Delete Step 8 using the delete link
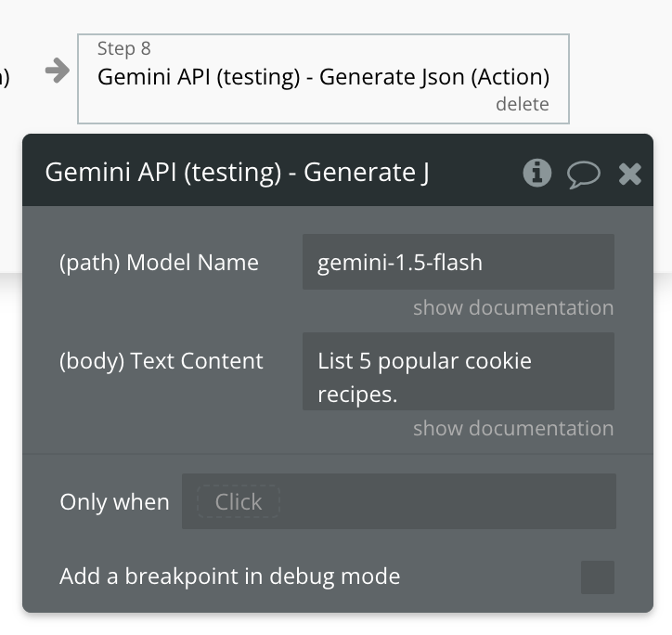This screenshot has height=635, width=672. [x=522, y=104]
